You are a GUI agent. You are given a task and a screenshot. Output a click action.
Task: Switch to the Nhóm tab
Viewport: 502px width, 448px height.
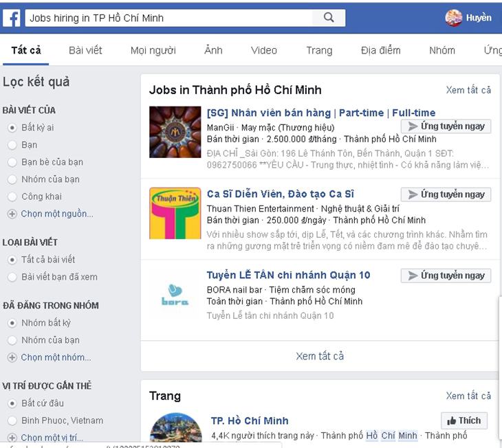pos(441,50)
